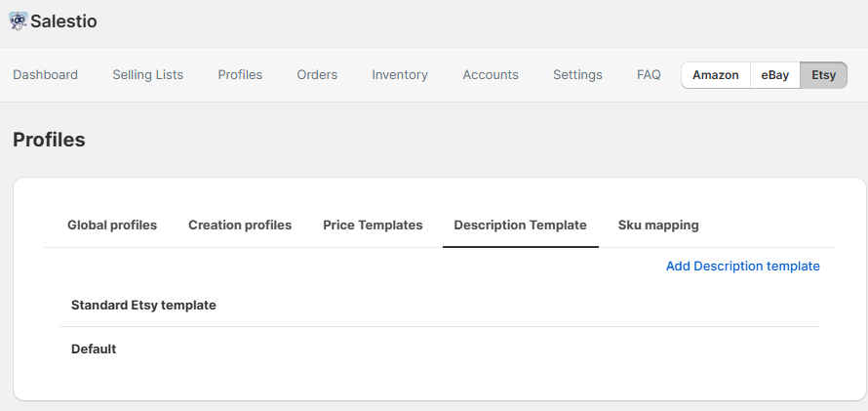Image resolution: width=868 pixels, height=411 pixels.
Task: Click the Add Description template link
Action: [x=742, y=266]
